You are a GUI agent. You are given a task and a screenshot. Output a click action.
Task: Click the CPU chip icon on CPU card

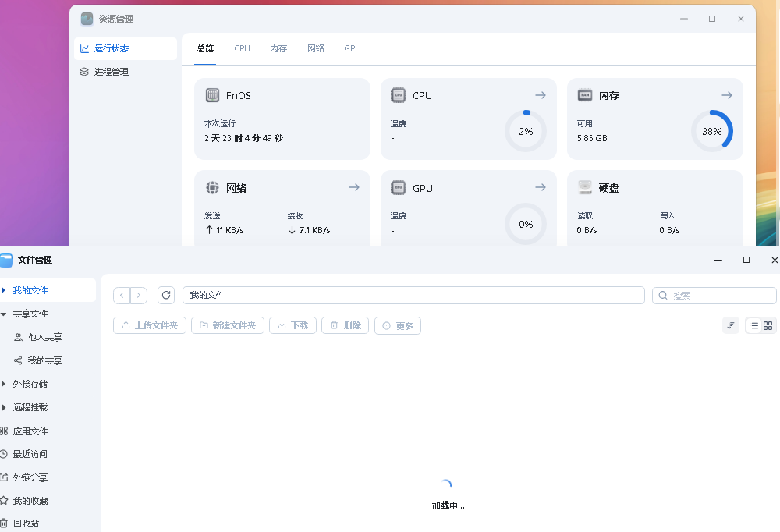point(399,95)
